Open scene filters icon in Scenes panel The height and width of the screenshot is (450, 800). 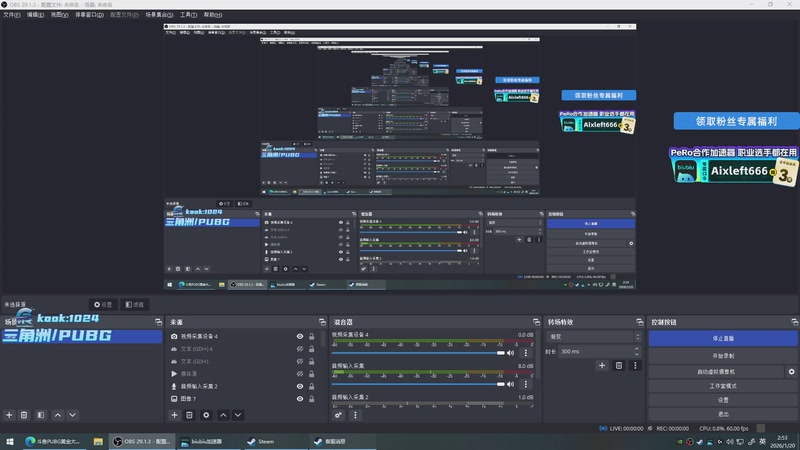(41, 415)
